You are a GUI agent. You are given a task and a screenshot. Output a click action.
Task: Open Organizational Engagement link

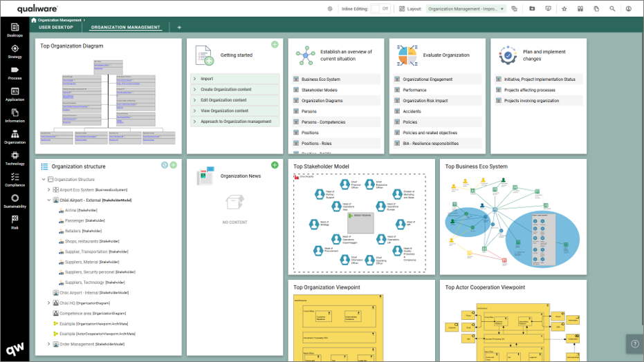click(x=427, y=79)
